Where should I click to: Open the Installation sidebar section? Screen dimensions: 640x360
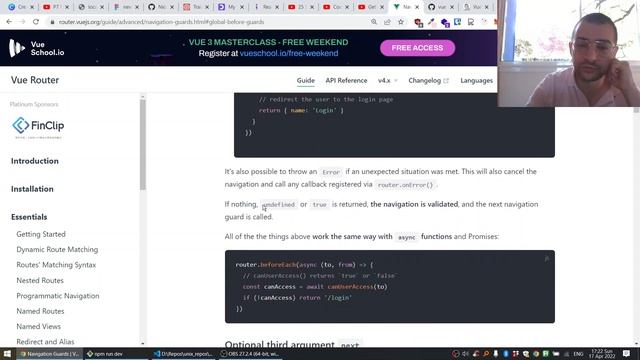[x=32, y=189]
